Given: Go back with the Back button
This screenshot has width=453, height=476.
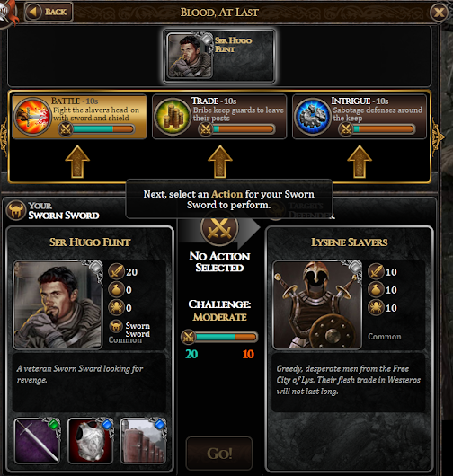Looking at the screenshot, I should (x=49, y=12).
